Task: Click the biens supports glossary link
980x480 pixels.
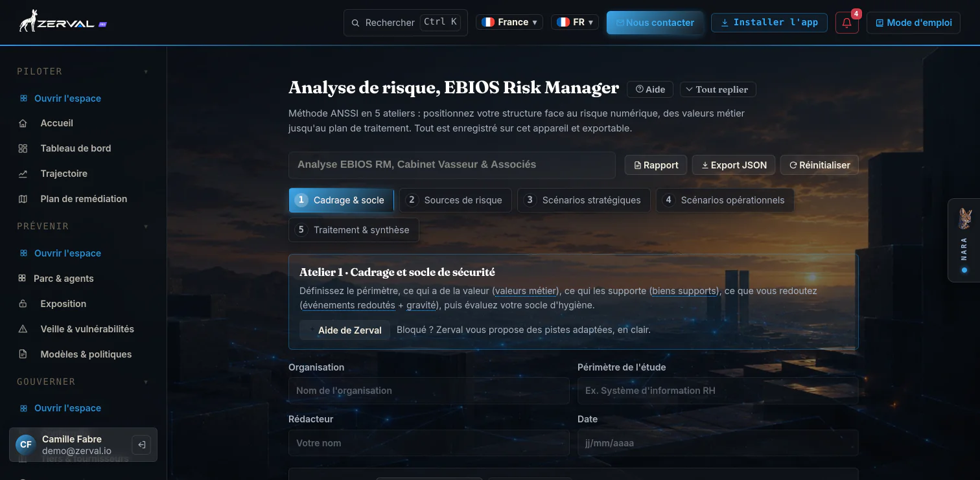Action: 685,291
